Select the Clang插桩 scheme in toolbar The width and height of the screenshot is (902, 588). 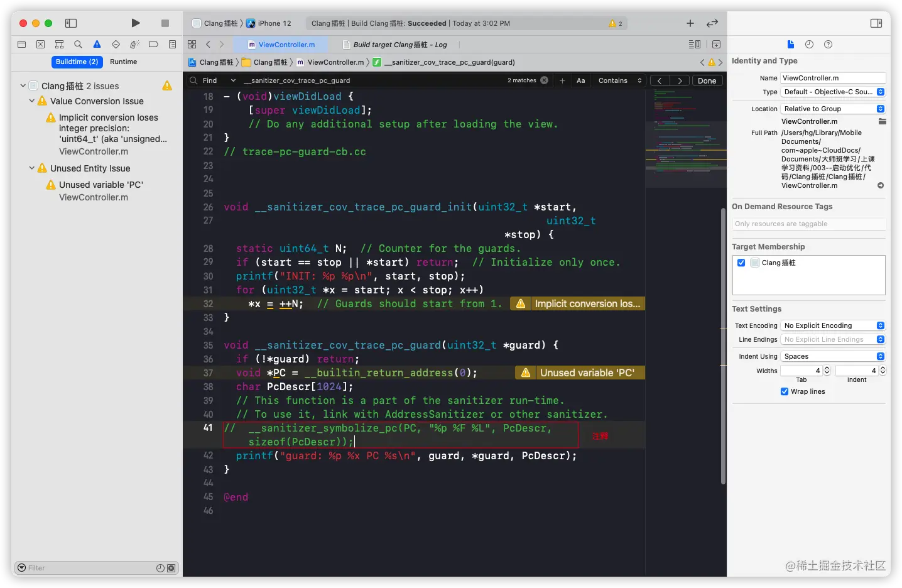tap(215, 23)
